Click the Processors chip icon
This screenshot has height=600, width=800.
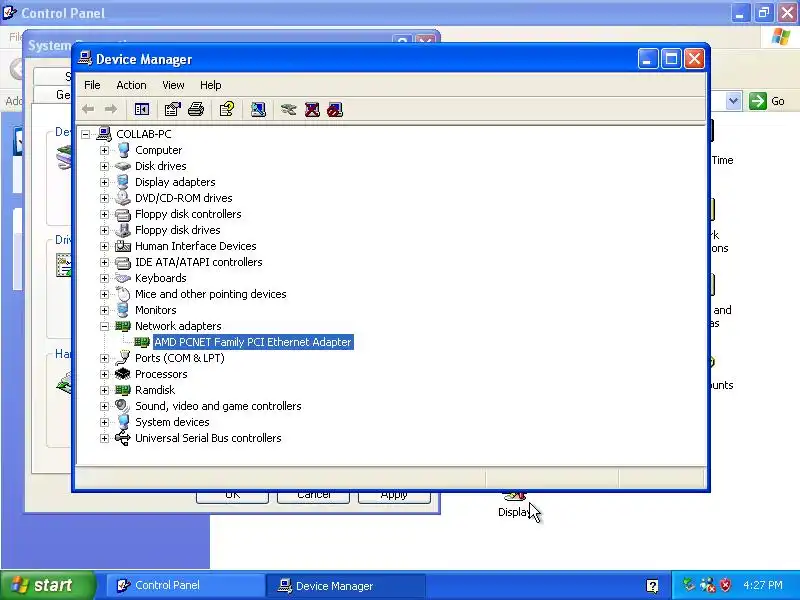point(123,374)
